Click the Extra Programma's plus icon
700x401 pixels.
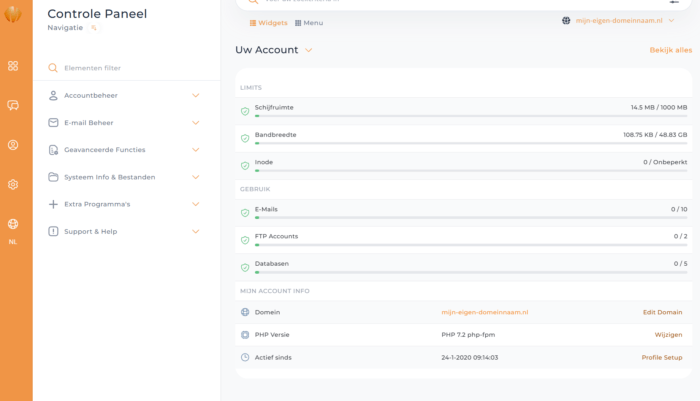53,204
